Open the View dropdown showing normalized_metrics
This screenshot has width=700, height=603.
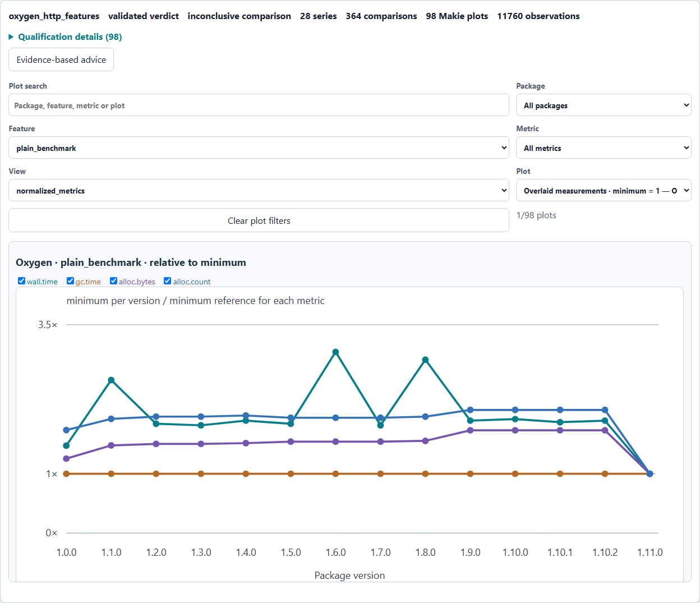coord(259,190)
